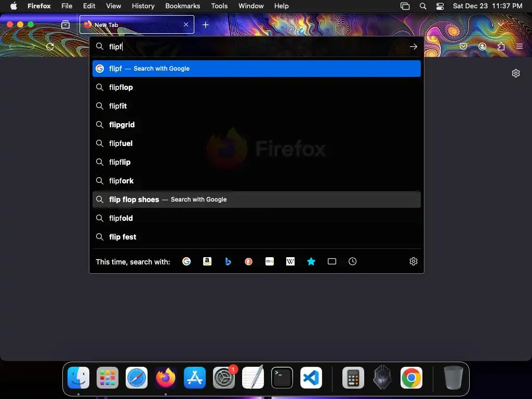Open Control Center in the menu bar
Screen dimensions: 532x399
440,6
